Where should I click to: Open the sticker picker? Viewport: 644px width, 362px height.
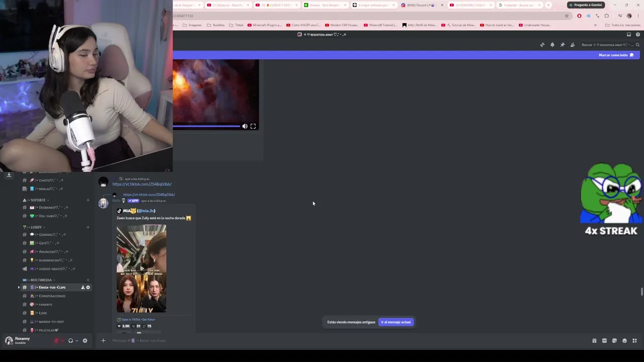pyautogui.click(x=614, y=341)
